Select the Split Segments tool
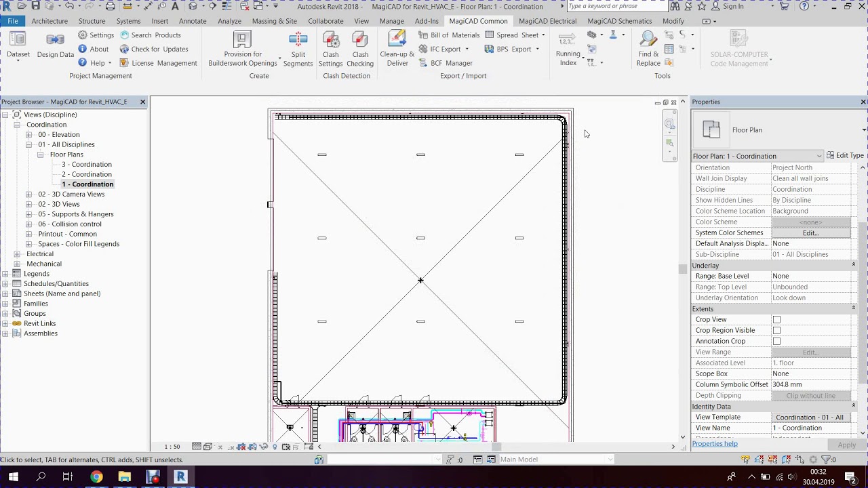Image resolution: width=868 pixels, height=488 pixels. [298, 49]
